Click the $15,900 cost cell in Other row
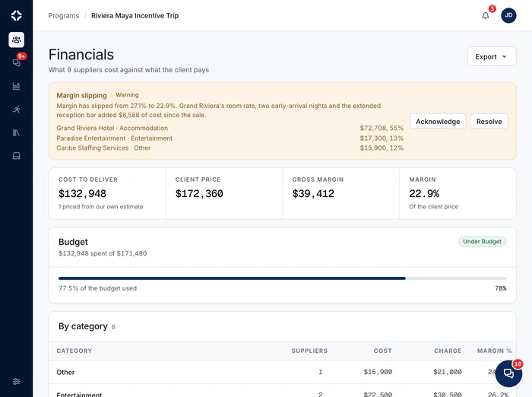The height and width of the screenshot is (397, 532). (x=378, y=372)
